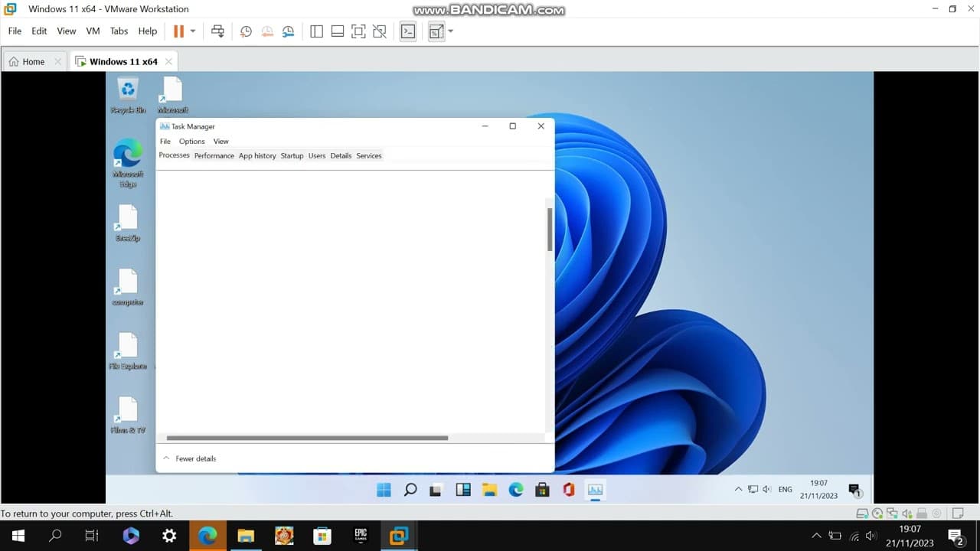This screenshot has height=551, width=980.
Task: Switch to the App history tab
Action: pyautogui.click(x=257, y=155)
